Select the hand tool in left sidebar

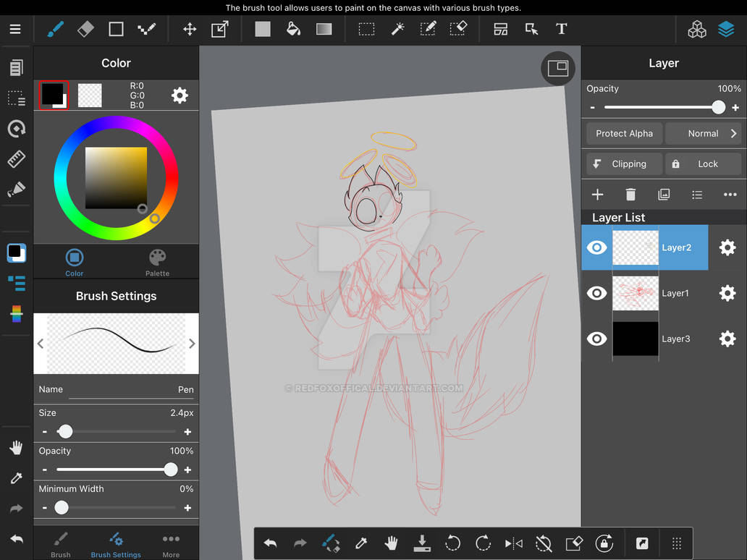[16, 448]
